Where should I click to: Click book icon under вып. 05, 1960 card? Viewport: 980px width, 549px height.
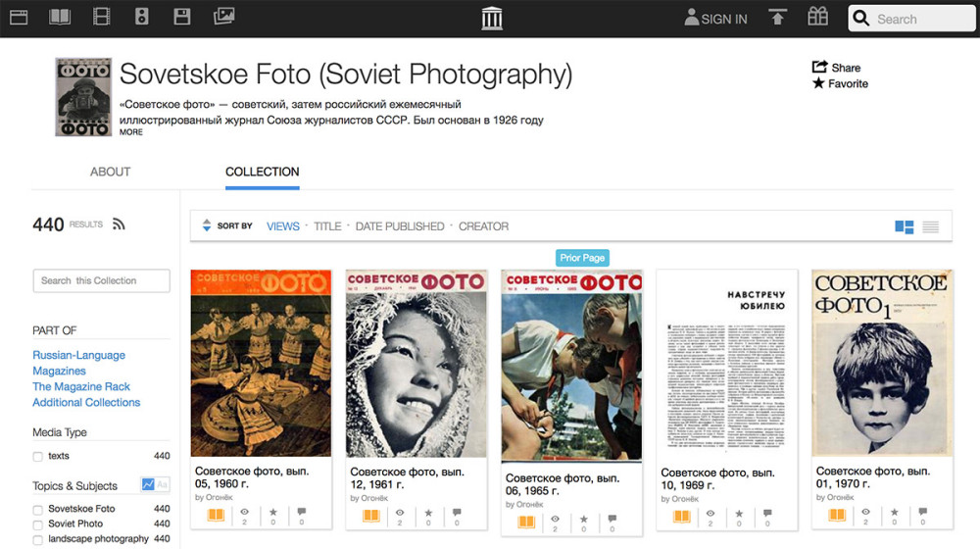pyautogui.click(x=216, y=515)
